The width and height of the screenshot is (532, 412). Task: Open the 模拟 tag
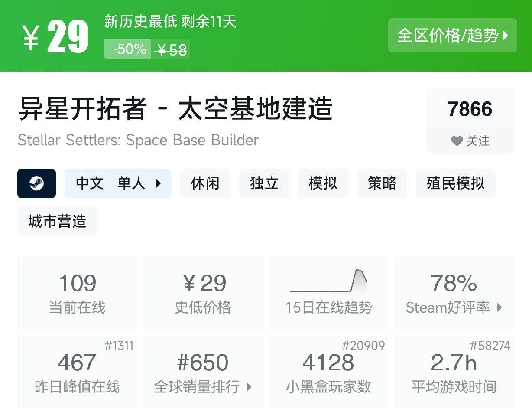tap(323, 183)
